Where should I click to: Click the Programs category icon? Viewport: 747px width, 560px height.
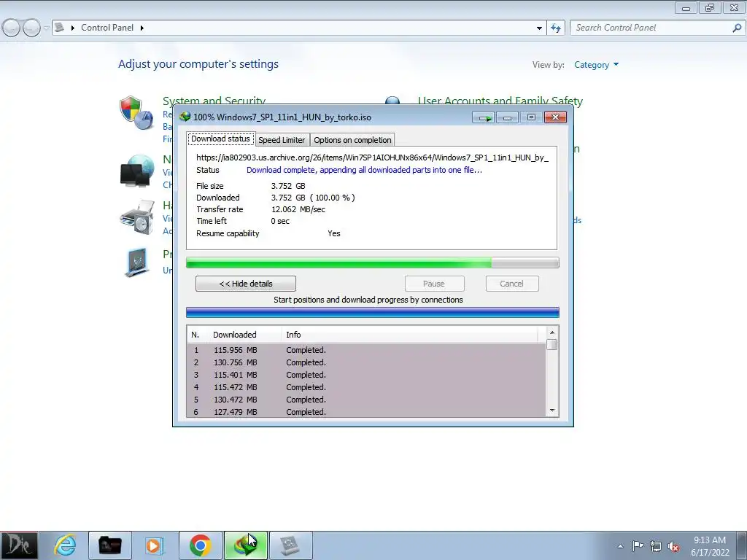[x=137, y=262]
